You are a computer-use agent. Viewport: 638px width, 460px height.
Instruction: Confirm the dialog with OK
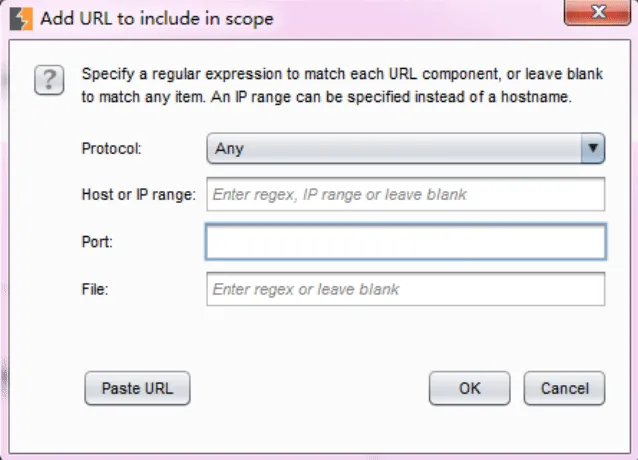tap(470, 388)
